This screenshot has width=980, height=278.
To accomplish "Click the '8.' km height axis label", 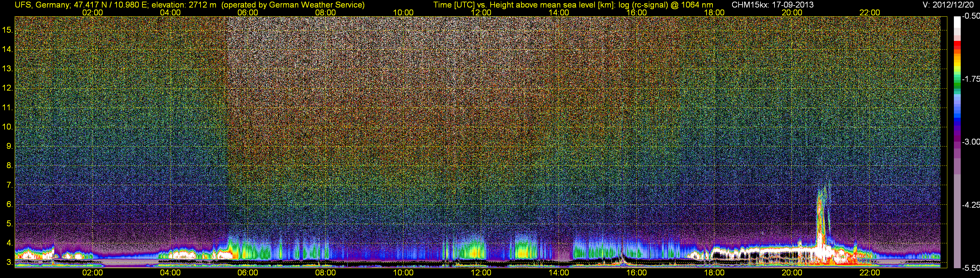I will pyautogui.click(x=9, y=166).
